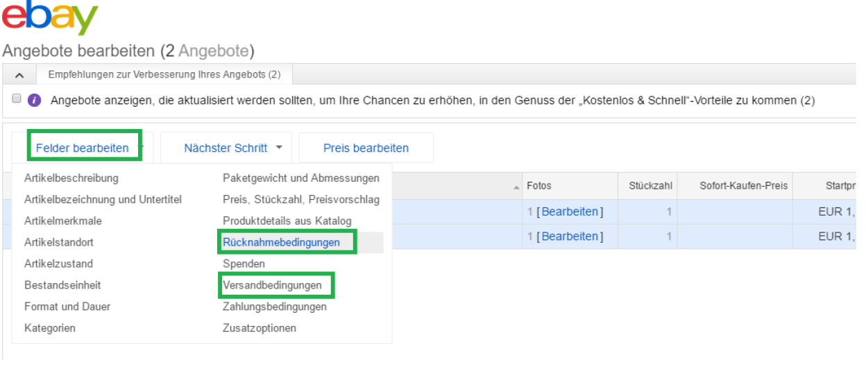
Task: Open 'Versandbedingungen' from the menu
Action: [x=272, y=285]
